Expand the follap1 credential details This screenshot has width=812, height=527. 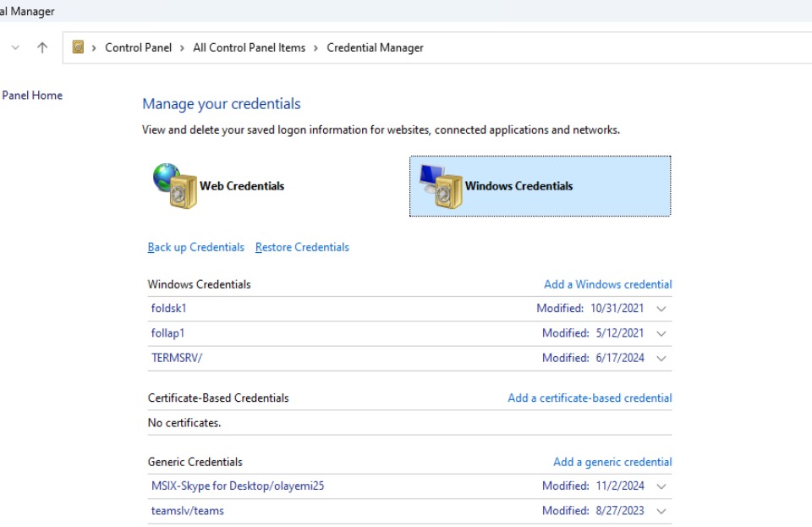click(661, 332)
